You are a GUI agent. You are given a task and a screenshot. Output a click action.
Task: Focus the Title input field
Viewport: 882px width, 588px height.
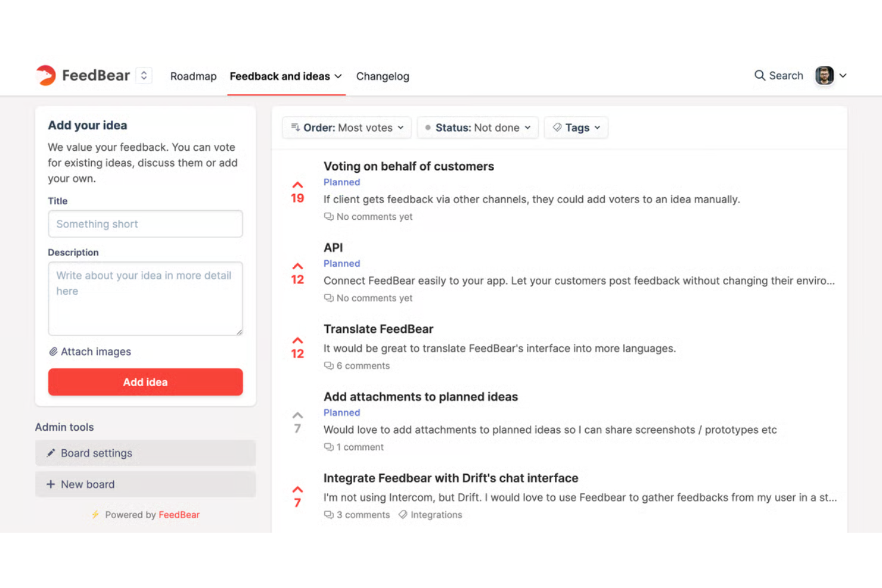click(x=145, y=224)
